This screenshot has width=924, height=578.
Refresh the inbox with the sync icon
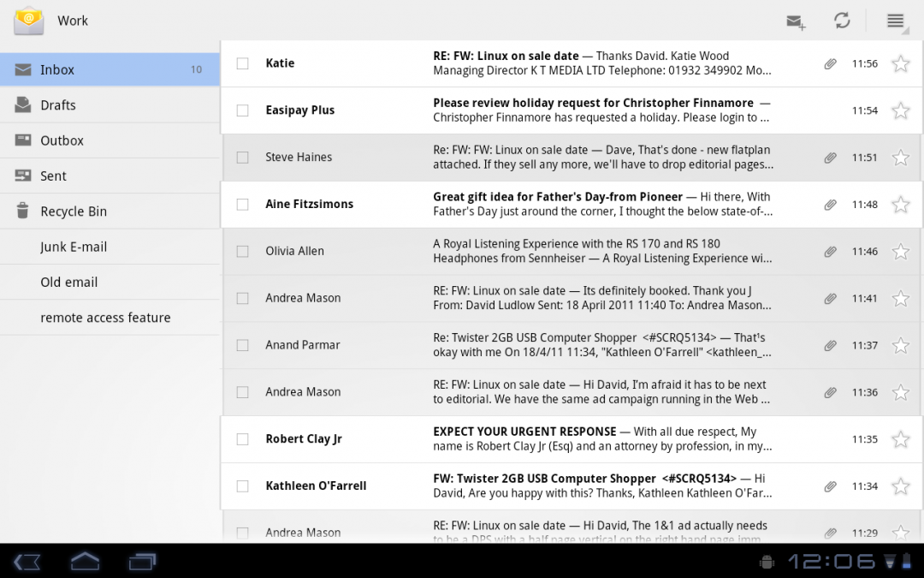point(842,21)
